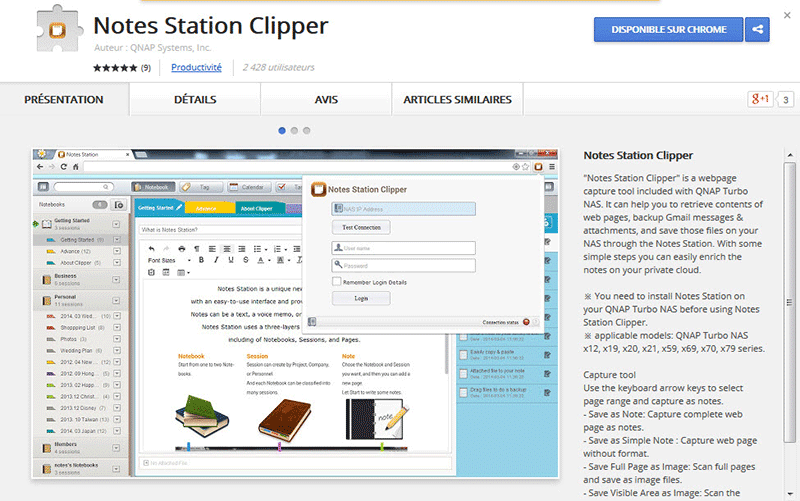Image resolution: width=800 pixels, height=501 pixels.
Task: Click the align left icon in the editor
Action: coord(212,249)
